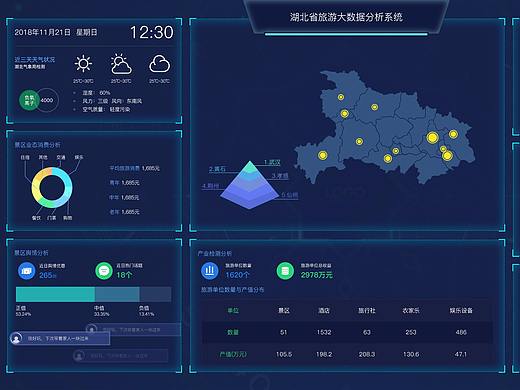The image size is (520, 390).
Task: Click the green chat bubble icon beside 18个
Action: coord(104,271)
